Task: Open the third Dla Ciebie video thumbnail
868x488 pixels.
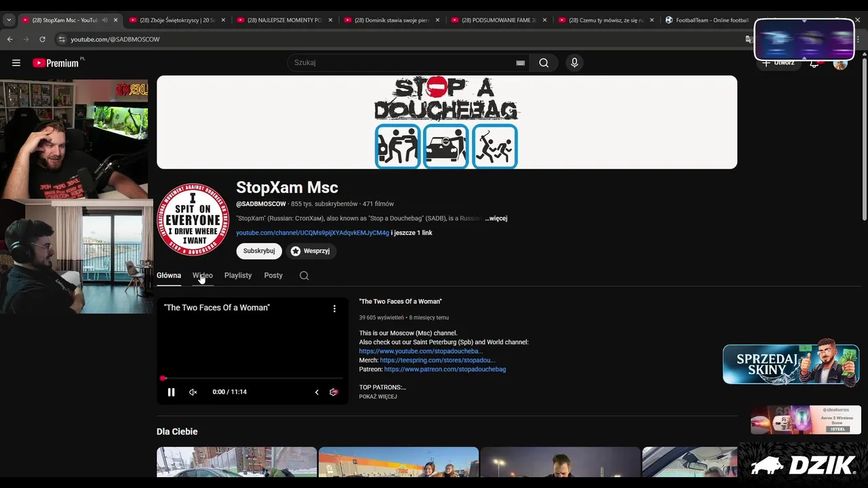Action: click(x=560, y=462)
